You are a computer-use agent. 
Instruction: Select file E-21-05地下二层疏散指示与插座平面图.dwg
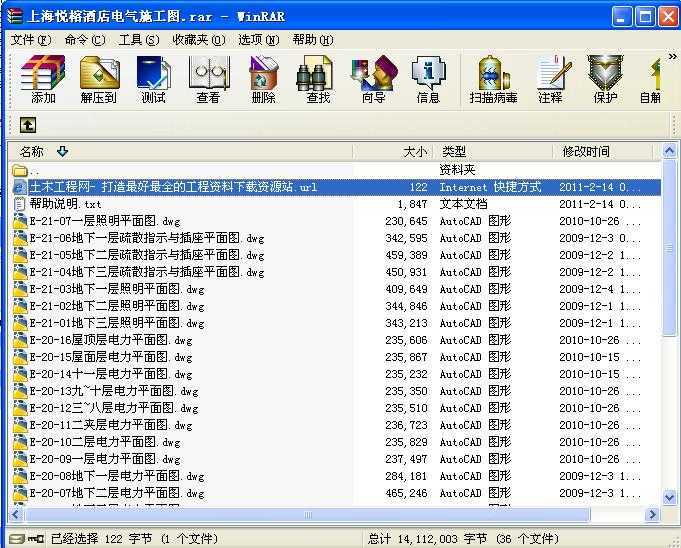point(147,255)
